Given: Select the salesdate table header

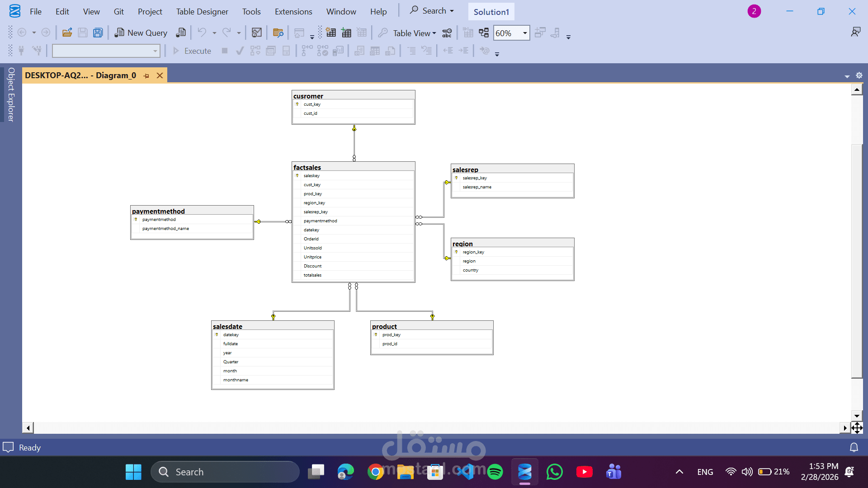Looking at the screenshot, I should pos(273,326).
